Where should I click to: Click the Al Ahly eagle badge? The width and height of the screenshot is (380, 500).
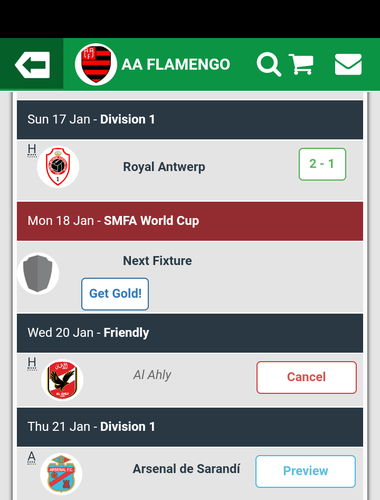tap(62, 380)
